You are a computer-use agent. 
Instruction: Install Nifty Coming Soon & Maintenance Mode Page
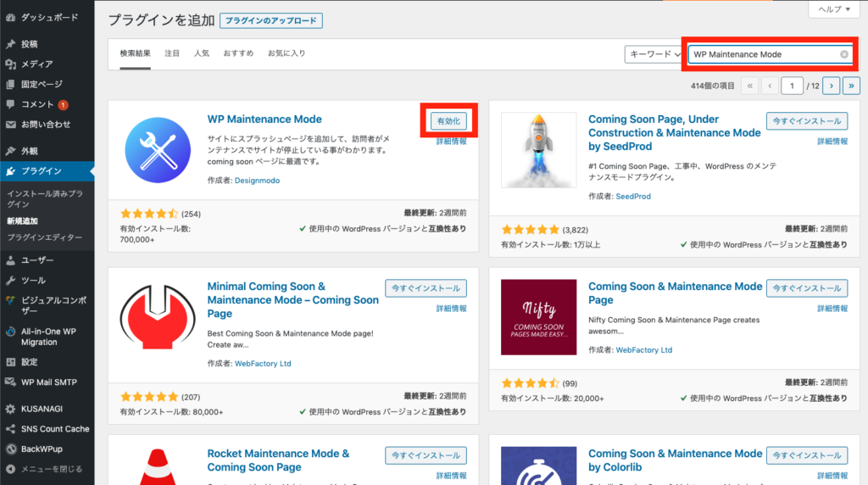pyautogui.click(x=807, y=288)
